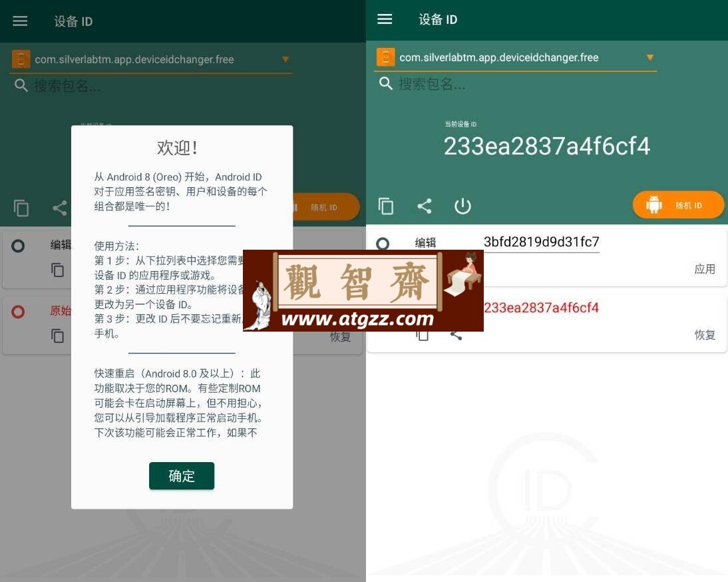Tap power reboot icon in right screen
Image resolution: width=728 pixels, height=582 pixels.
462,206
